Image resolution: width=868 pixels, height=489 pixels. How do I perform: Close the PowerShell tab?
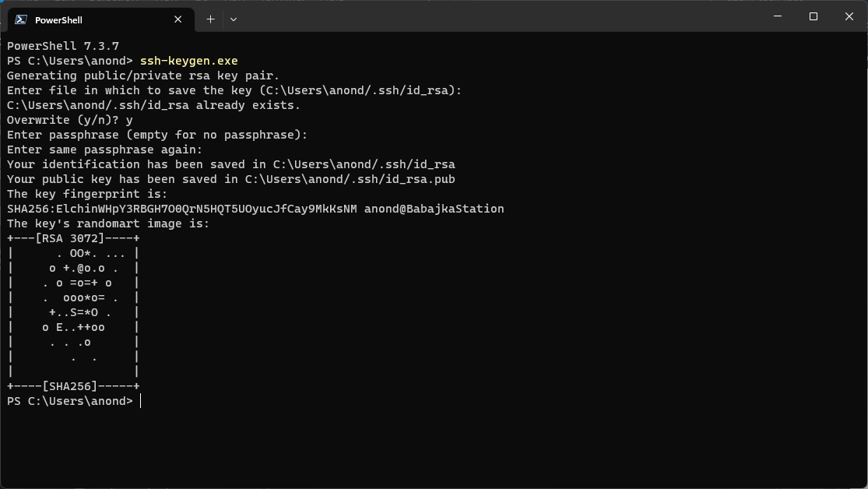[177, 19]
